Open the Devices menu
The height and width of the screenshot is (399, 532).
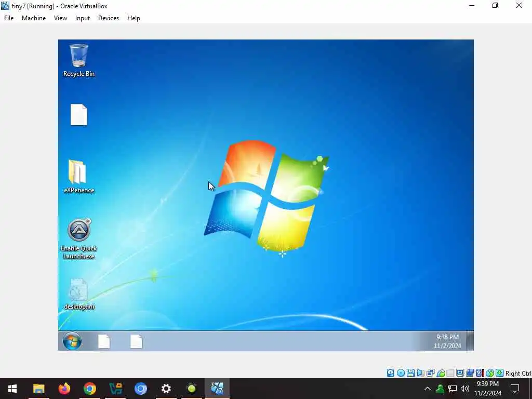[x=108, y=18]
